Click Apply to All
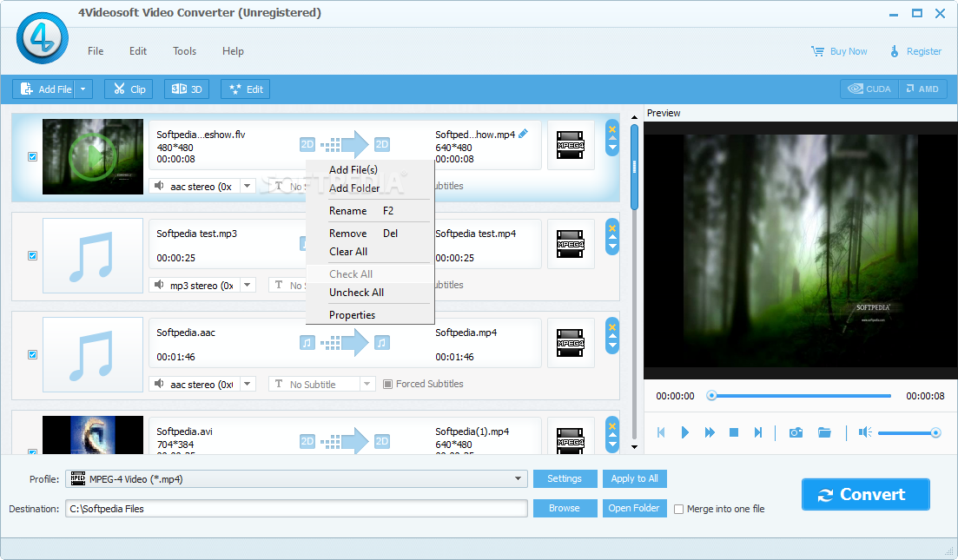 click(637, 478)
